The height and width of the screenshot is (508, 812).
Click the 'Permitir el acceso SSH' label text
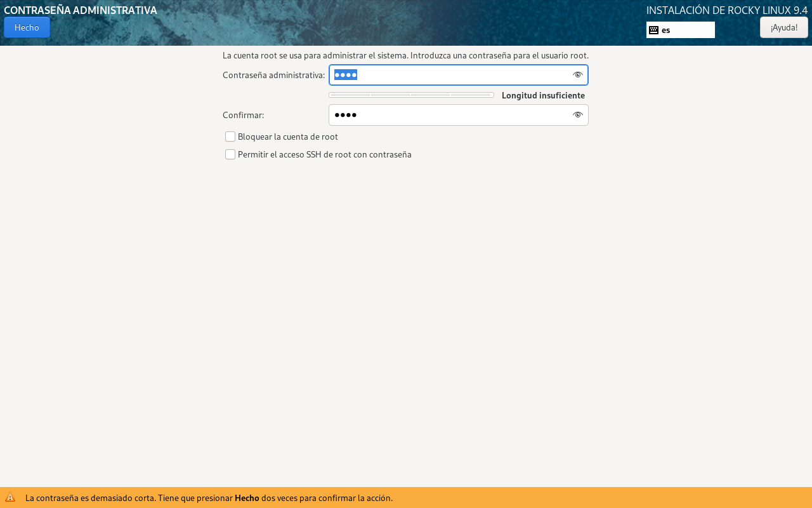[324, 154]
